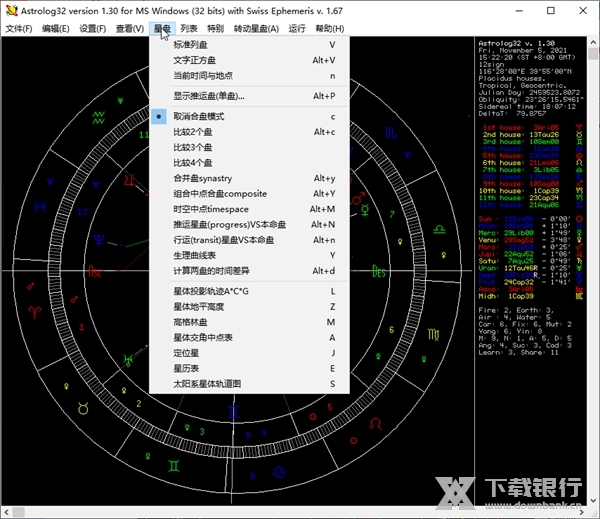Click the red Jupiter glyph in chart

(130, 180)
